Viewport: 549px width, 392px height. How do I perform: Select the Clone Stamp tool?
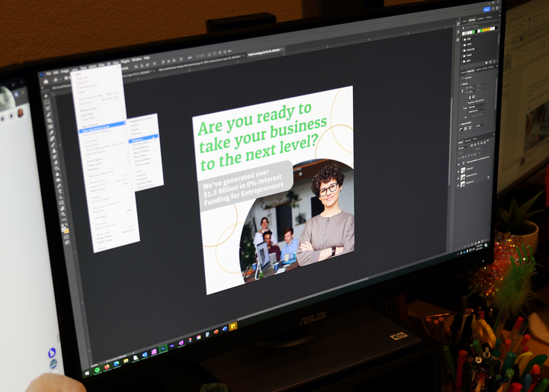(x=54, y=151)
